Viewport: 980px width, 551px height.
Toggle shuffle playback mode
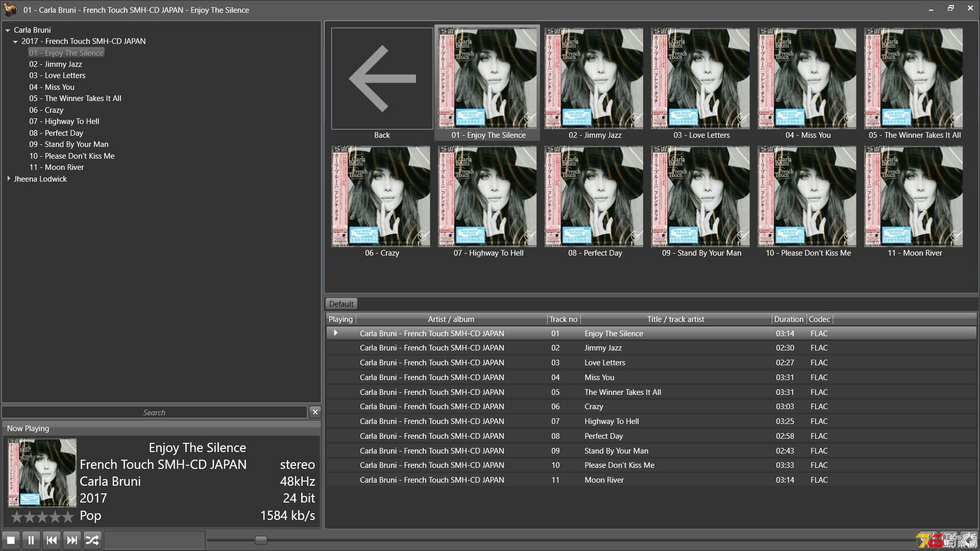coord(92,540)
